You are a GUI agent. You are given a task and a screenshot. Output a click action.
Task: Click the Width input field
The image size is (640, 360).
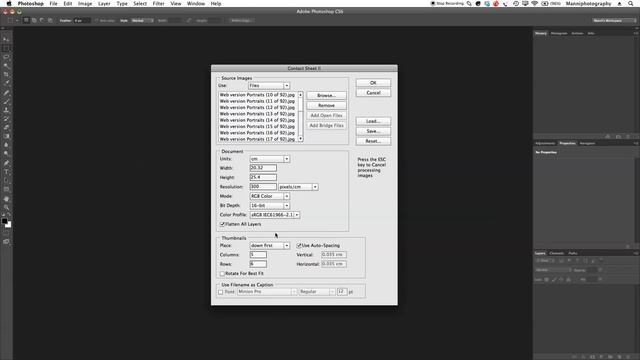(263, 168)
